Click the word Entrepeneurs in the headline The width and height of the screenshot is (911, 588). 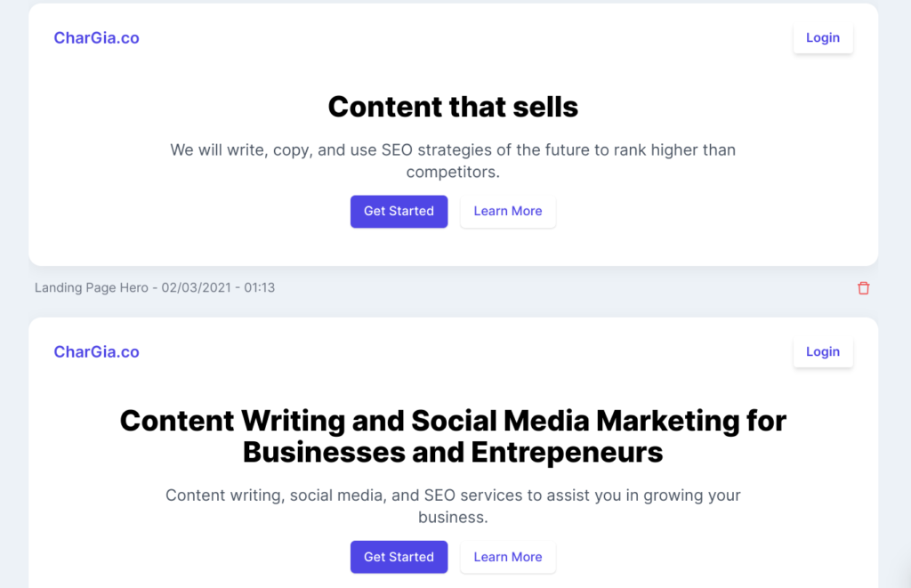coord(567,453)
